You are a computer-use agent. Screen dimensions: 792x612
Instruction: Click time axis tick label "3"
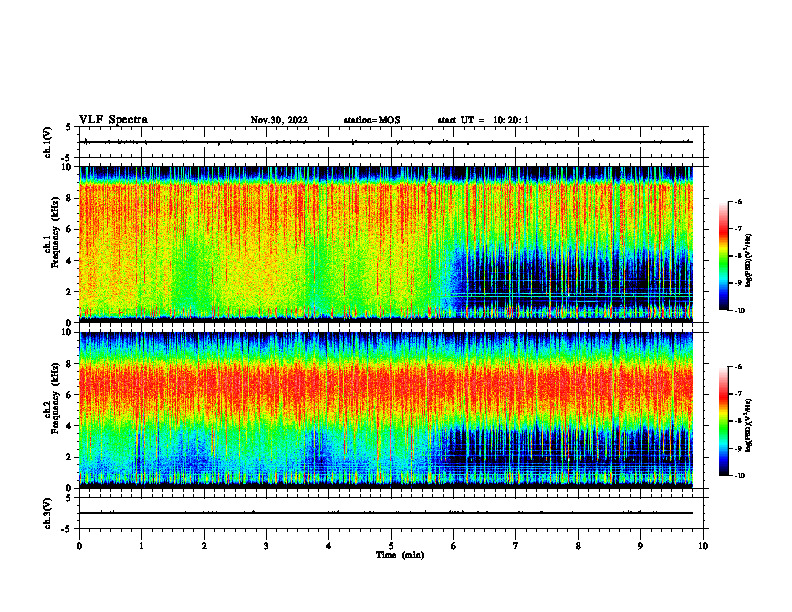(266, 546)
